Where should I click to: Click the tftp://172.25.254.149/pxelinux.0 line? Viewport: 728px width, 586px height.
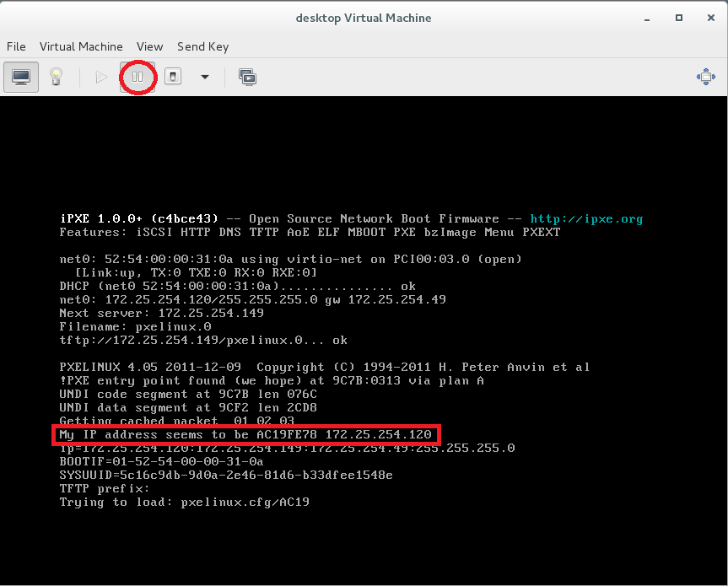coord(203,340)
